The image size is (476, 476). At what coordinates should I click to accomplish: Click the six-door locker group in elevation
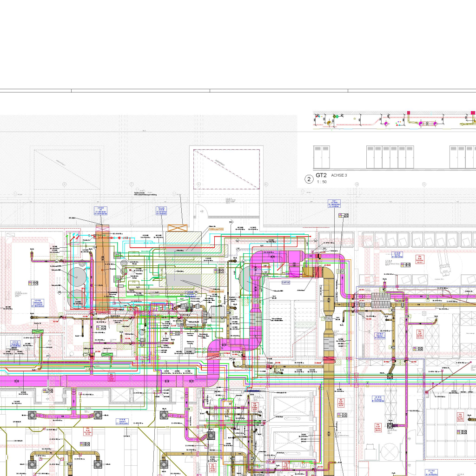click(390, 157)
